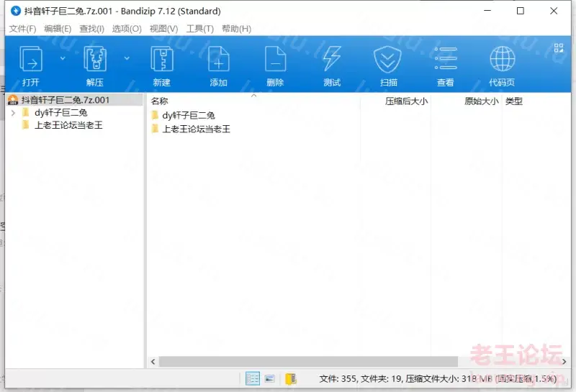
Task: Select the dy轩子巨二兔 folder in file list
Action: [189, 116]
